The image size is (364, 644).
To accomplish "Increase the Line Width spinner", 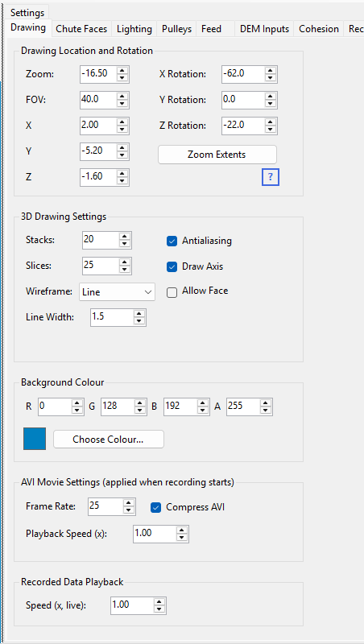I will [x=139, y=314].
